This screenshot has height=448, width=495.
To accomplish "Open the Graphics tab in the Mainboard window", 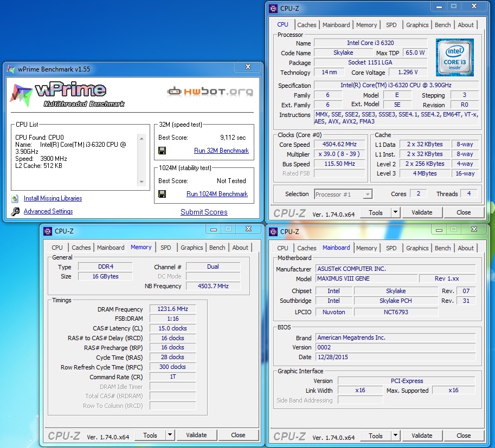I will pyautogui.click(x=417, y=248).
